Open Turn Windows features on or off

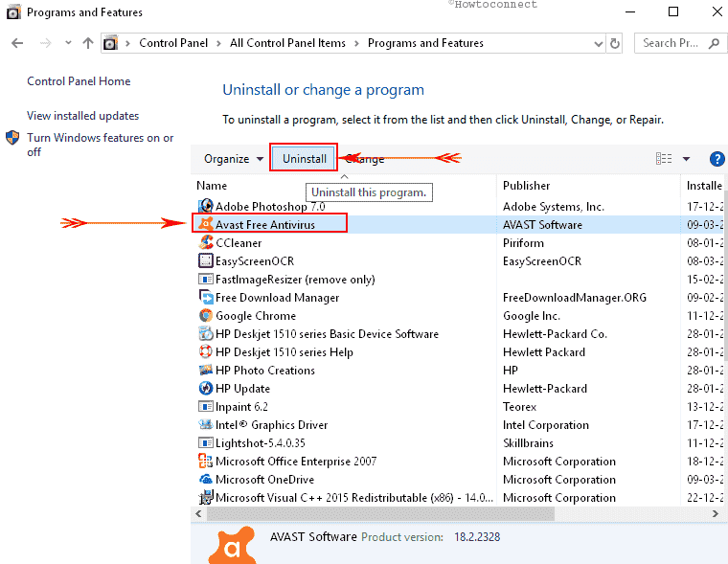coord(100,145)
